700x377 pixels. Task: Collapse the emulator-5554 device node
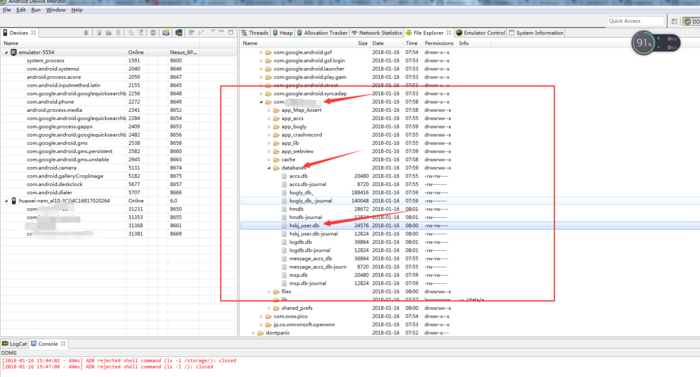click(6, 52)
